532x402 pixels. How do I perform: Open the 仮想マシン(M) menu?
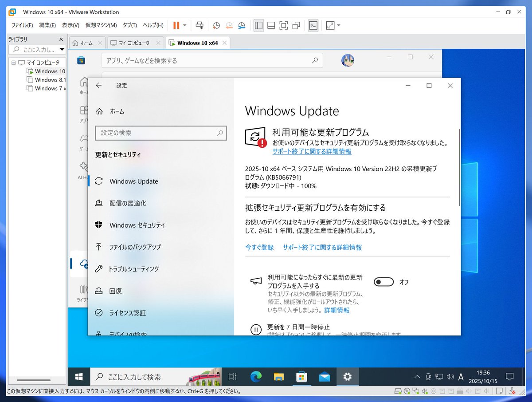pyautogui.click(x=101, y=25)
